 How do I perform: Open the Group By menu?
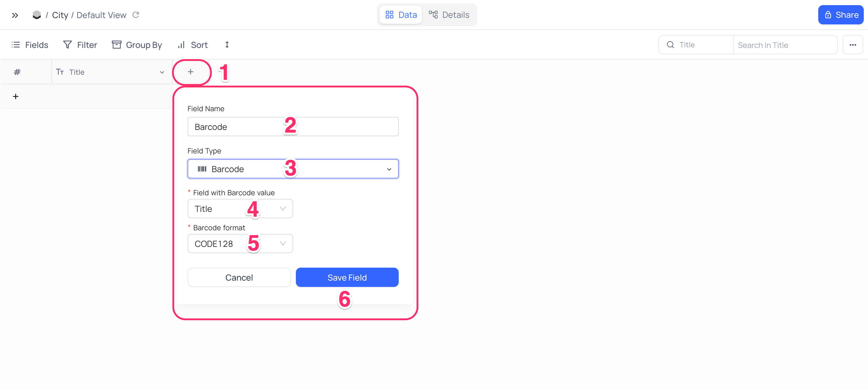137,45
